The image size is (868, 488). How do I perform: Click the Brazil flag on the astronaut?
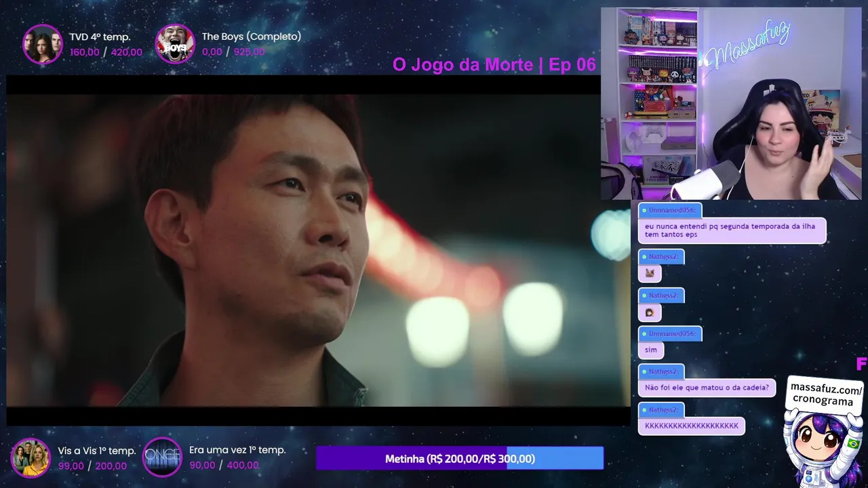pyautogui.click(x=853, y=444)
